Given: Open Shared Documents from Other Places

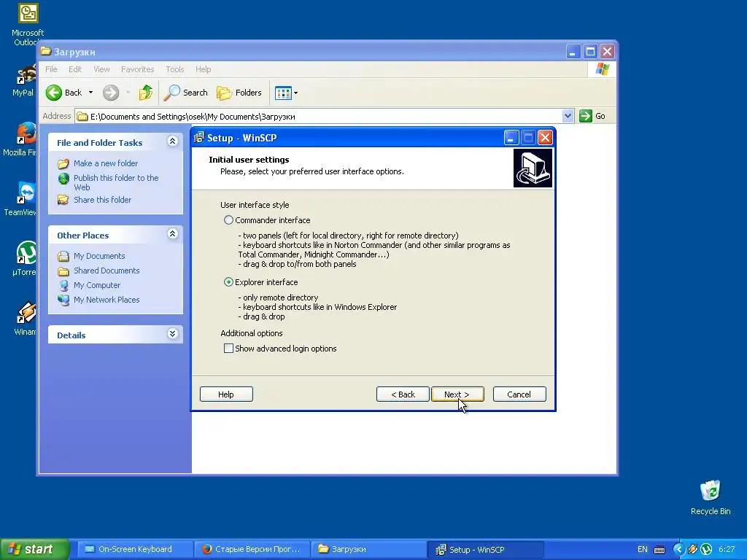Looking at the screenshot, I should click(107, 271).
